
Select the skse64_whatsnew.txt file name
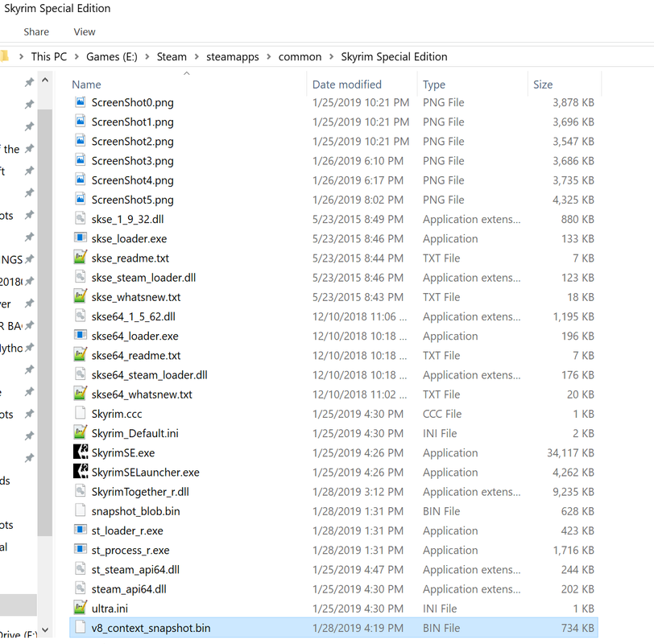pyautogui.click(x=142, y=394)
